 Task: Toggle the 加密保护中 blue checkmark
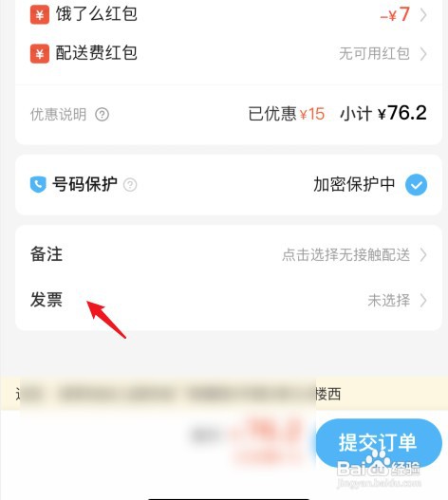point(416,185)
